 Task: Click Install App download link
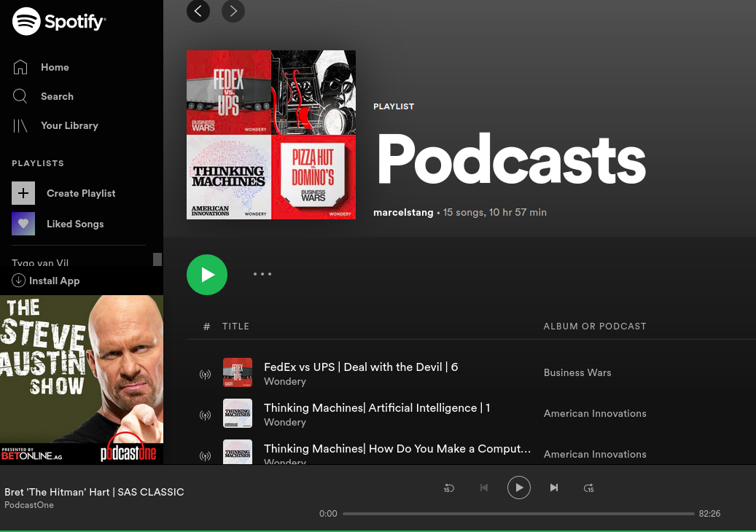click(47, 281)
